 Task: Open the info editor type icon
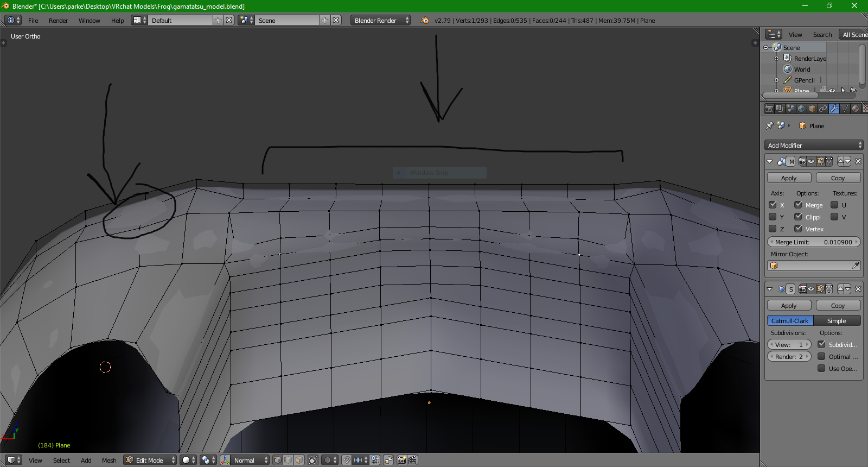point(13,20)
